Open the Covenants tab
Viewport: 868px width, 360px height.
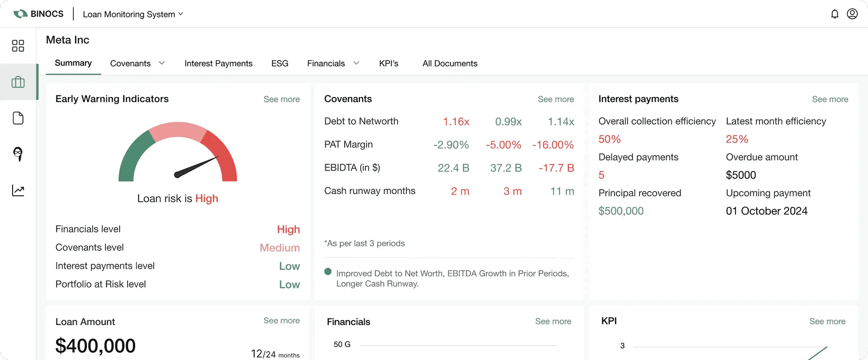point(130,63)
